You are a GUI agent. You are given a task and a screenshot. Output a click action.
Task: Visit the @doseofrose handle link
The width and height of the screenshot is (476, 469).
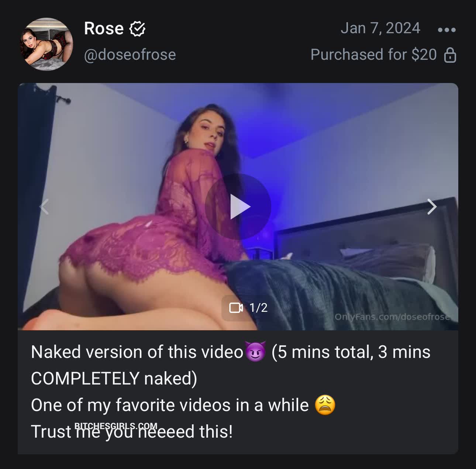[x=130, y=55]
